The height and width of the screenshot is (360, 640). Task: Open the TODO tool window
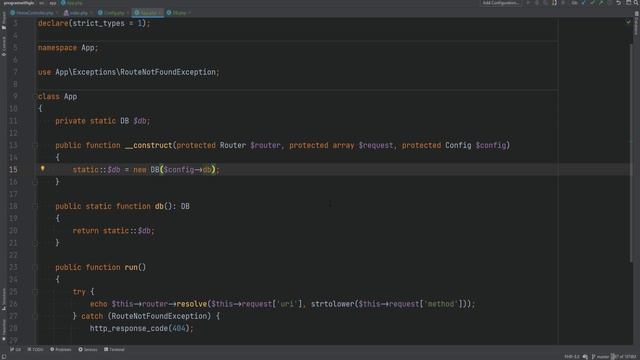(x=36, y=349)
